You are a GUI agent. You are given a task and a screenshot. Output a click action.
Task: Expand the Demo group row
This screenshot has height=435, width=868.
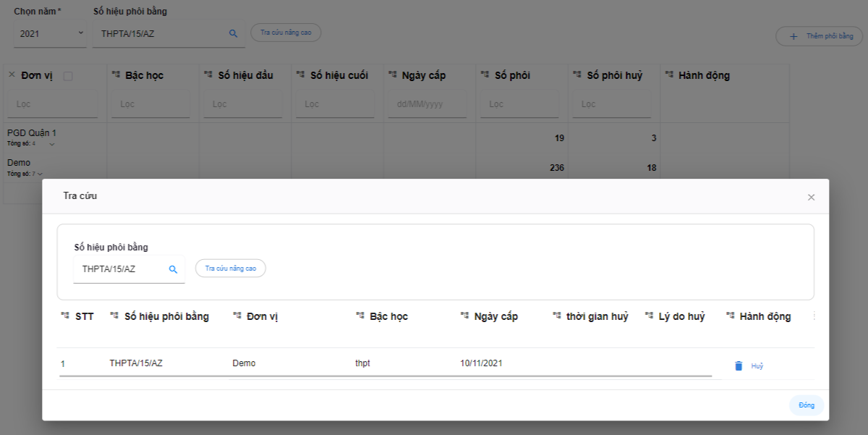40,174
